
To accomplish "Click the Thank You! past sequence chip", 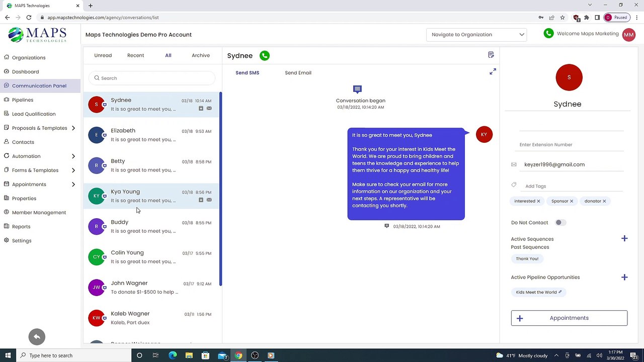I will (x=527, y=259).
